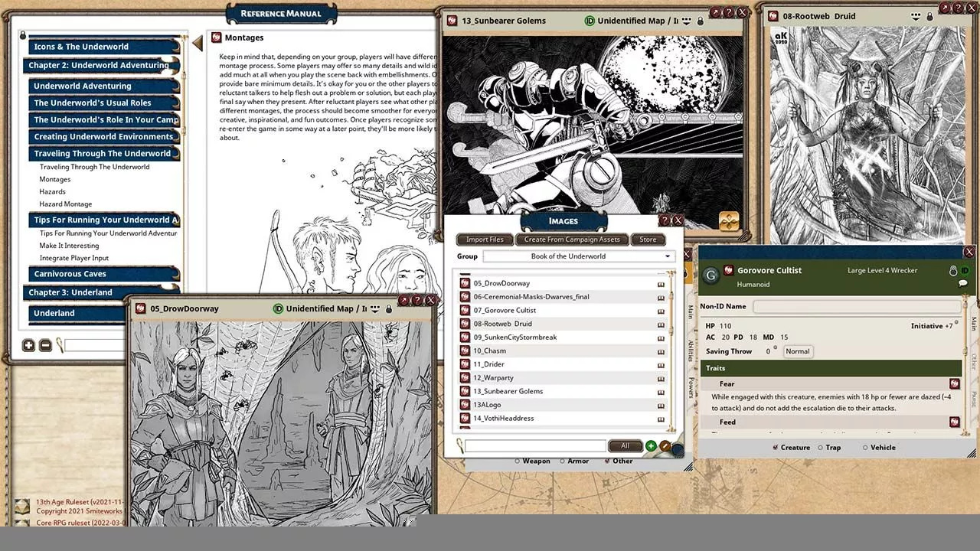Collapse the Tips For Running Your Underworld section
Image resolution: width=980 pixels, height=551 pixels.
point(104,220)
